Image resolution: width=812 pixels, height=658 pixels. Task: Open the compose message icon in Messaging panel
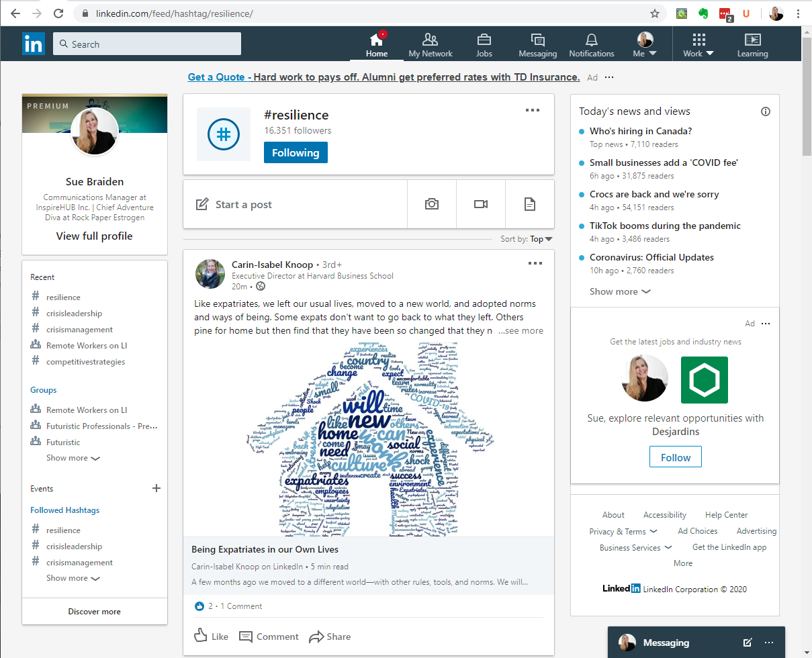pos(748,643)
